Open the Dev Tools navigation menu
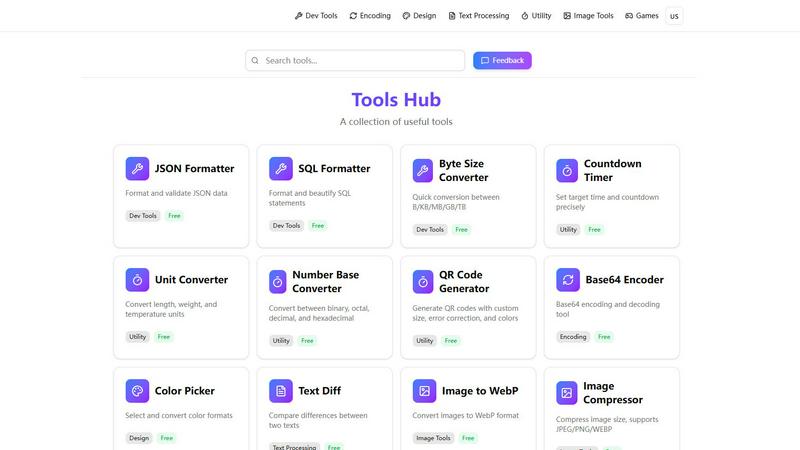800x450 pixels. [316, 16]
